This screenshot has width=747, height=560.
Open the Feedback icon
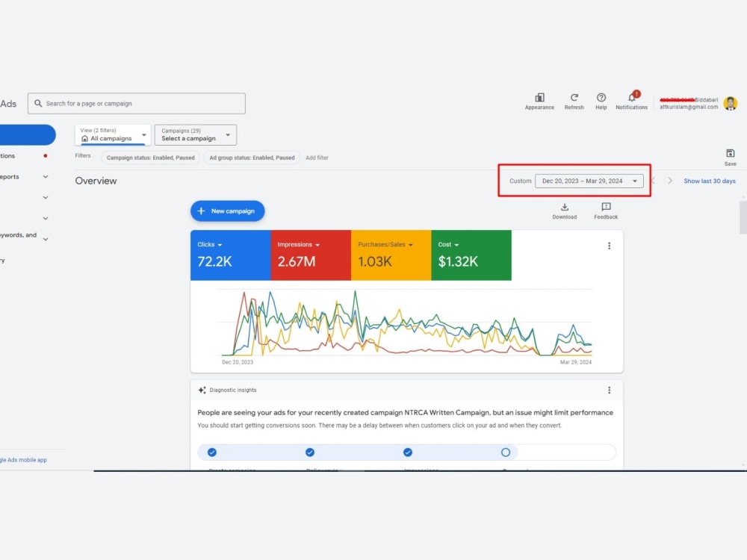(x=606, y=211)
